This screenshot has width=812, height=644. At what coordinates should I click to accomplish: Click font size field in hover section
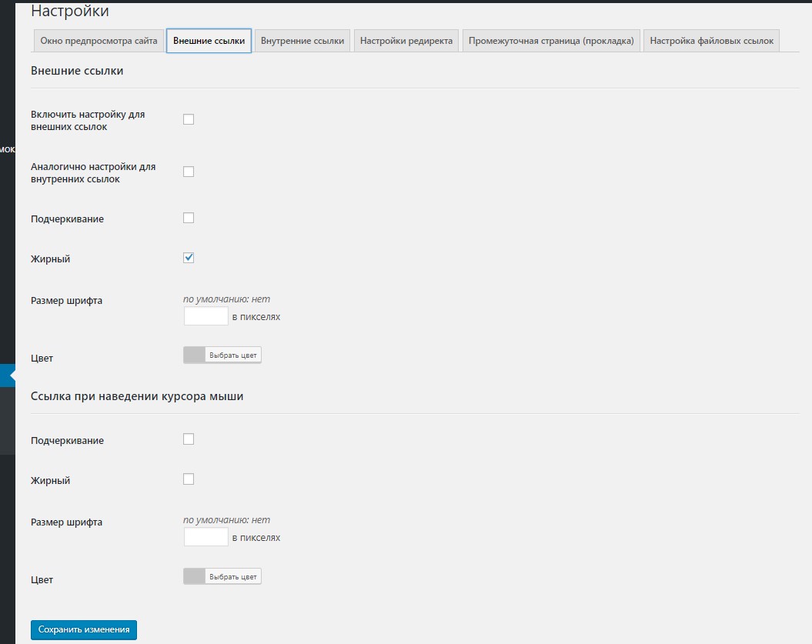point(206,536)
